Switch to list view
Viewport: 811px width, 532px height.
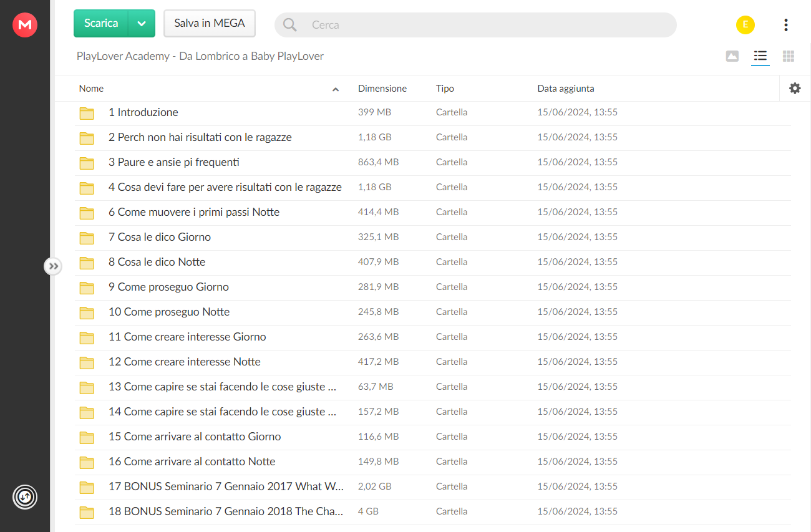pyautogui.click(x=760, y=56)
